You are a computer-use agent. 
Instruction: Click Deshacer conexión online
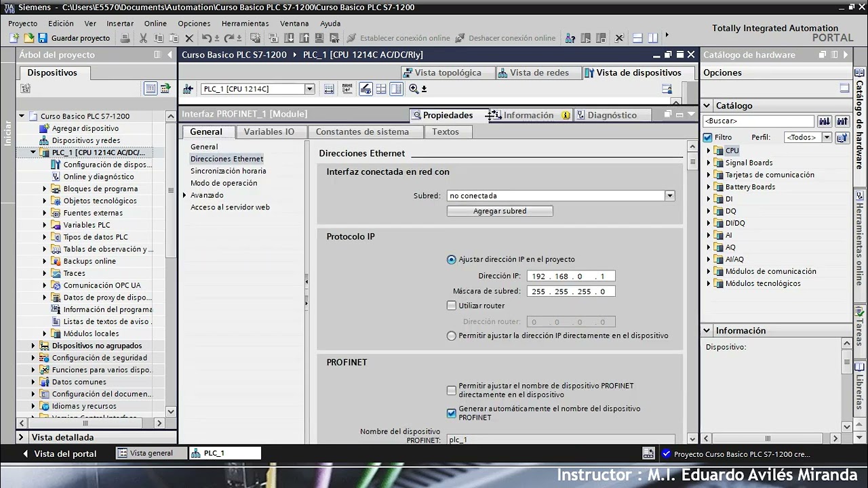point(505,39)
